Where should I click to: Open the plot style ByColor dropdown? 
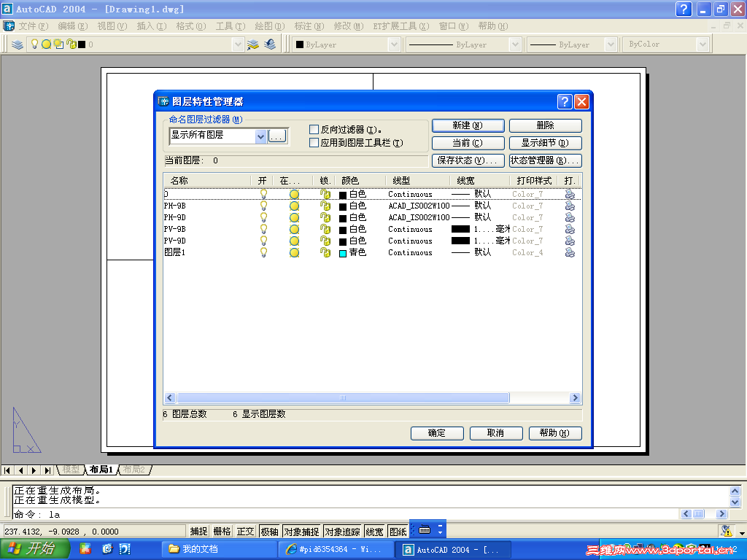coord(703,44)
